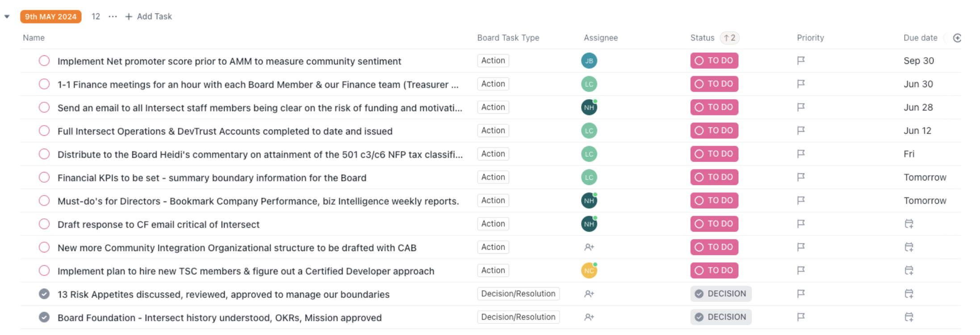The width and height of the screenshot is (980, 335).
Task: Click Add Task next to group header
Action: (149, 17)
